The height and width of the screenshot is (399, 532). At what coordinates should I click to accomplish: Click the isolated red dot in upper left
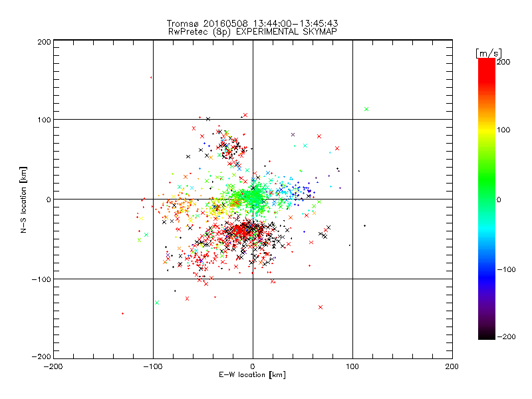click(151, 78)
